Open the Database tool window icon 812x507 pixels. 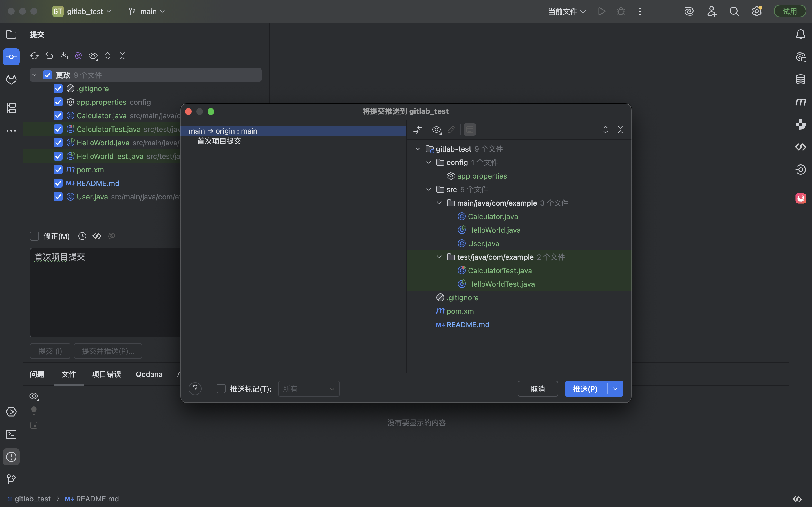pyautogui.click(x=801, y=79)
